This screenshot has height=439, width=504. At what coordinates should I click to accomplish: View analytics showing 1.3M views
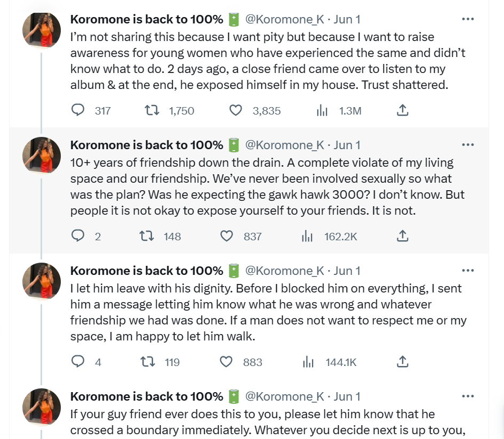coord(322,110)
